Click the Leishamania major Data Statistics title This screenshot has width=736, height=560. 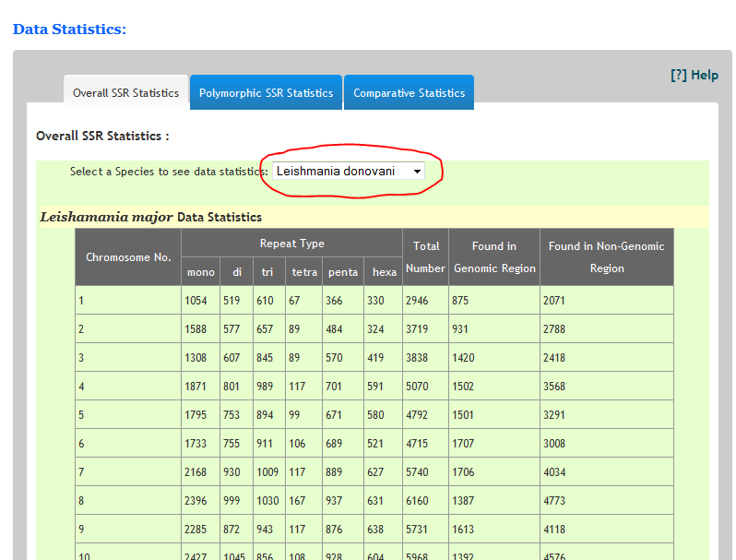click(x=150, y=218)
